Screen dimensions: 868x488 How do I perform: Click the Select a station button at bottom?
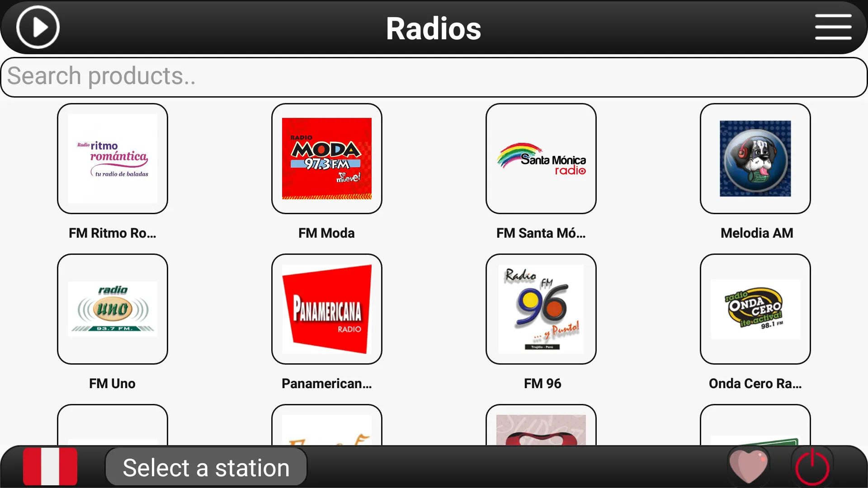click(204, 468)
